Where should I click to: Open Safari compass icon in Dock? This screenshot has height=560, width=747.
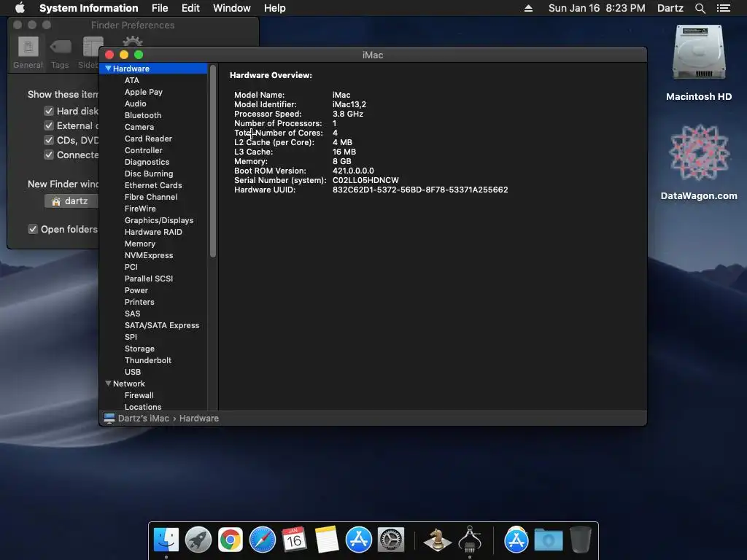tap(263, 540)
